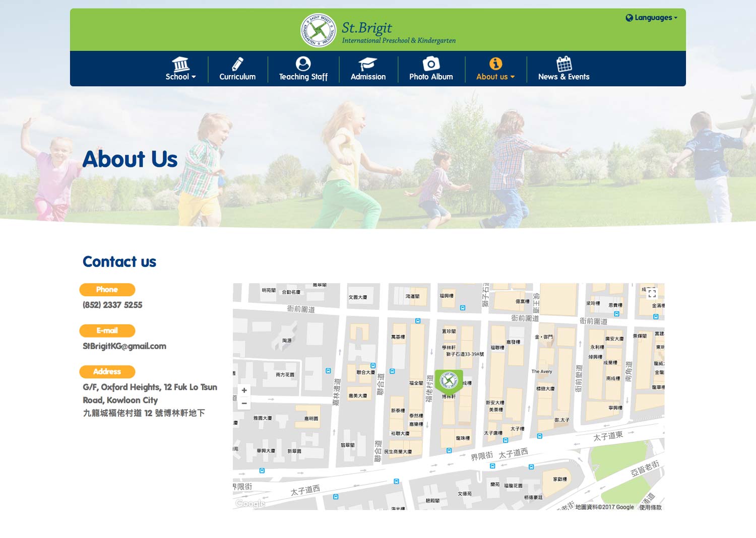Click the Contact us heading

click(119, 261)
